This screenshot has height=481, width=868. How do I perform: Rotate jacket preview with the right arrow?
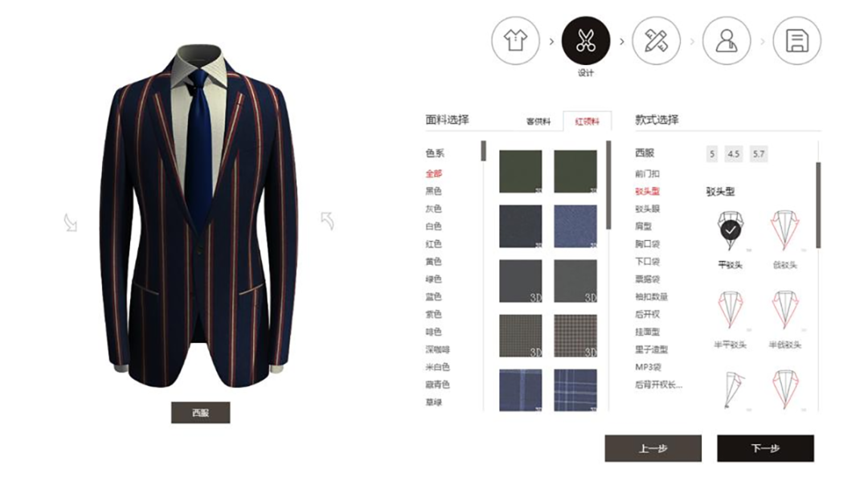[327, 221]
